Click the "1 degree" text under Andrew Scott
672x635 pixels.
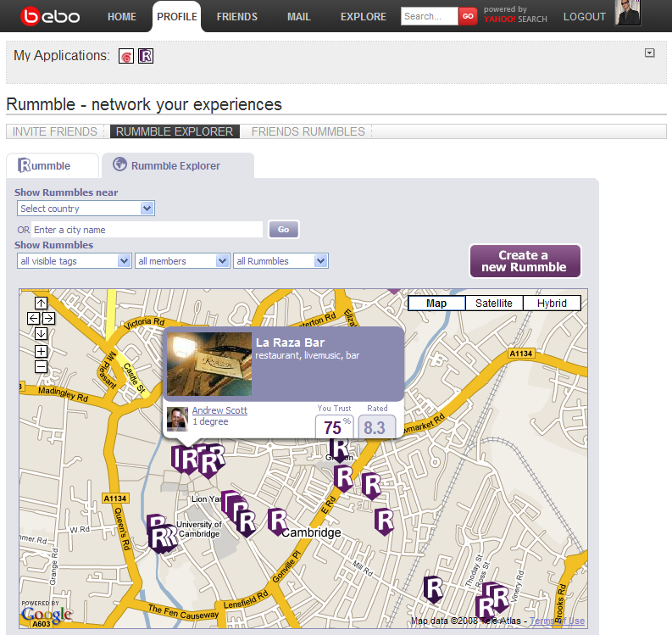[x=210, y=421]
